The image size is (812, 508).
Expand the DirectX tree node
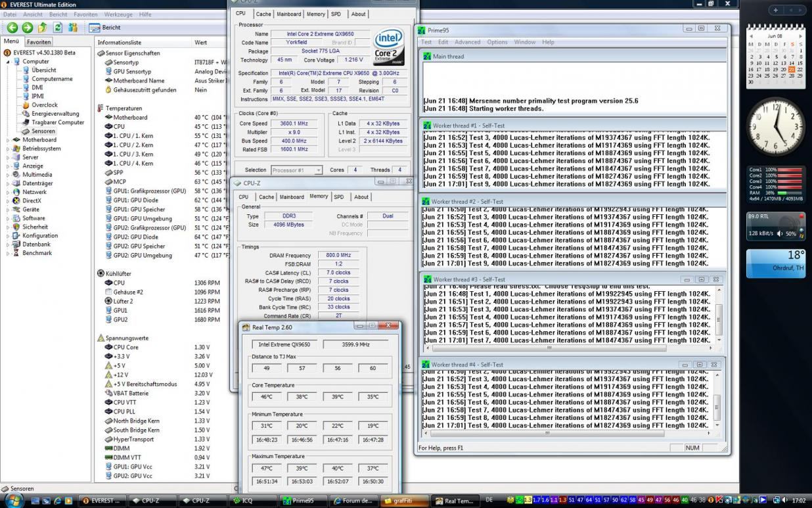(9, 201)
